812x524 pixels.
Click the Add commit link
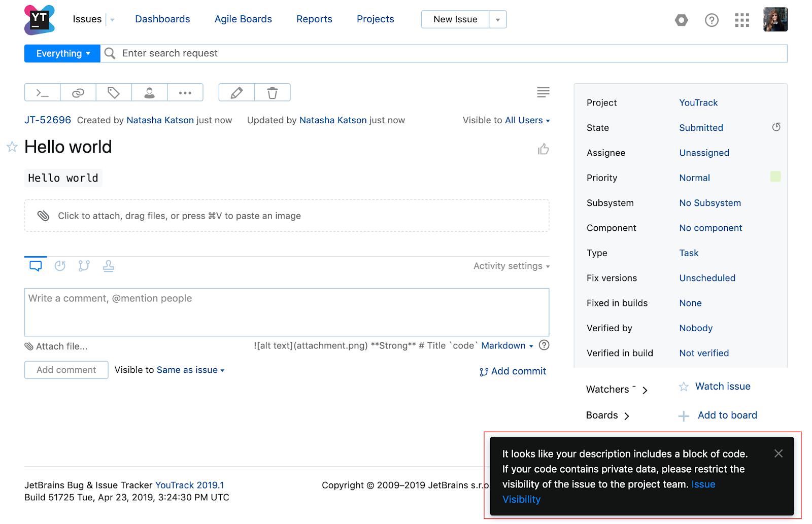513,371
